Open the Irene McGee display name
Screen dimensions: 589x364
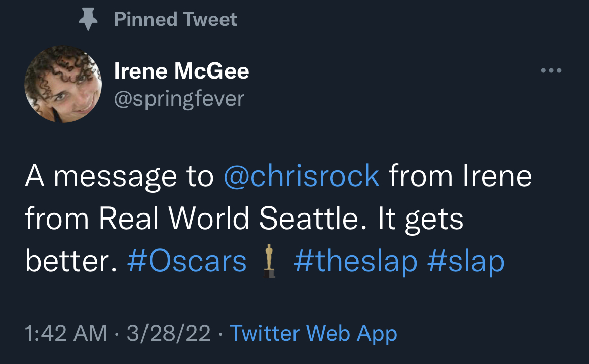181,70
